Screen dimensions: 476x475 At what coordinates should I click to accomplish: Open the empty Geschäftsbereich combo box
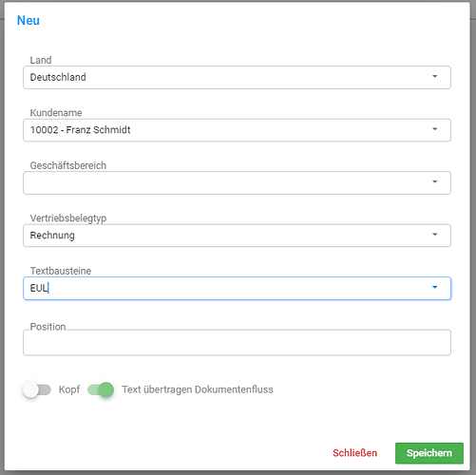[237, 182]
